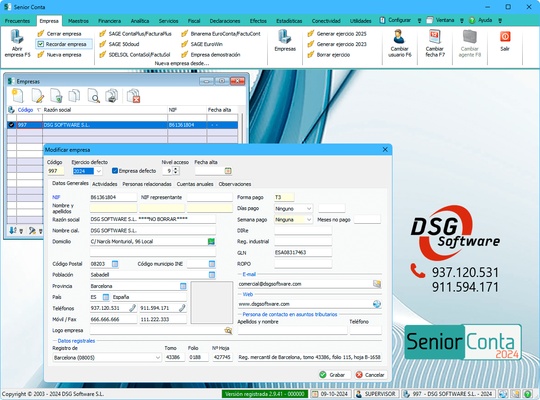Open country lookup icon next to ES
The width and height of the screenshot is (540, 400).
106,297
